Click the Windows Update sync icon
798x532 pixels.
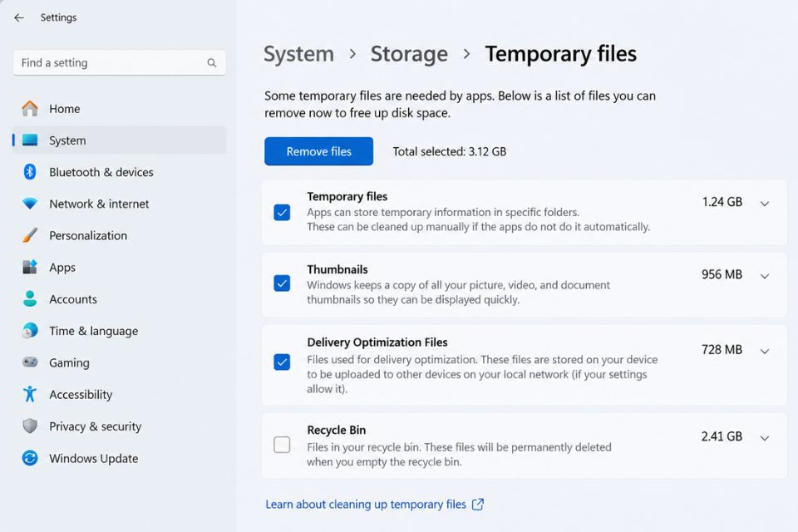coord(30,458)
